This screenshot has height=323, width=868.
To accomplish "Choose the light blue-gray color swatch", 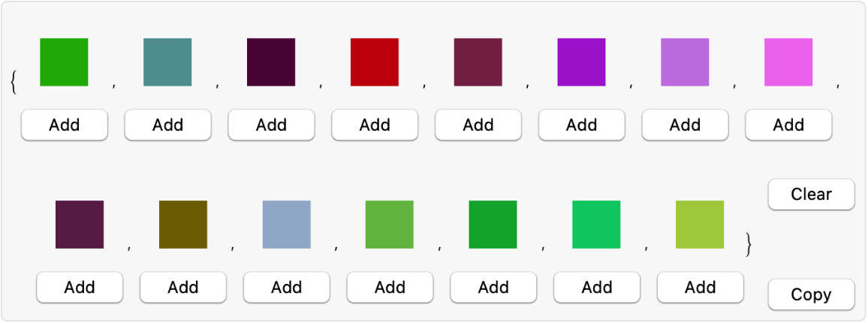I will (286, 225).
